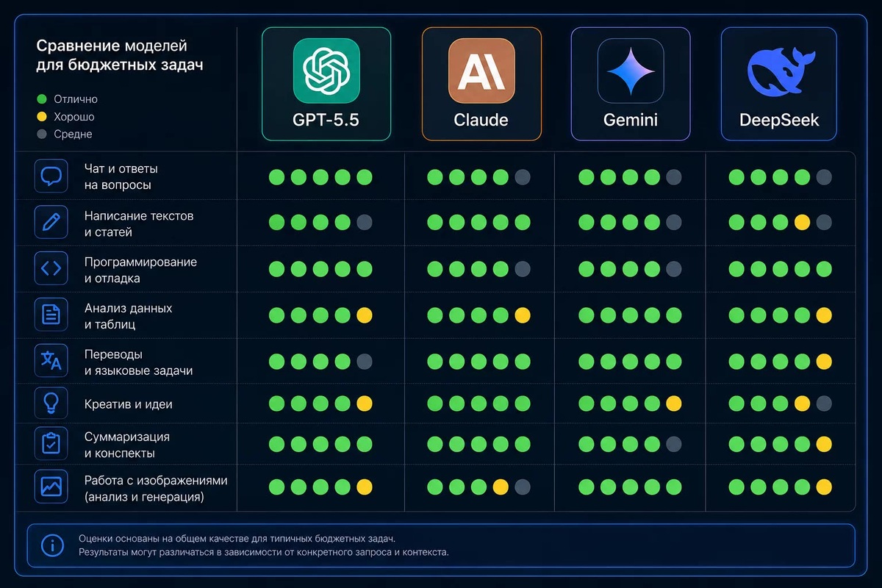Image resolution: width=882 pixels, height=588 pixels.
Task: Click yellow fourth dot in Claude image work row
Action: tap(501, 487)
